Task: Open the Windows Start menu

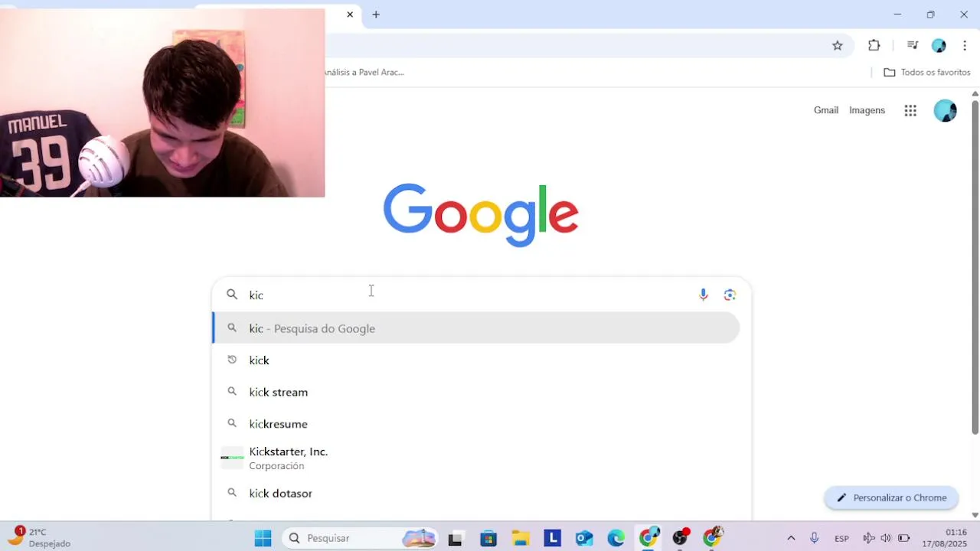Action: pos(263,538)
